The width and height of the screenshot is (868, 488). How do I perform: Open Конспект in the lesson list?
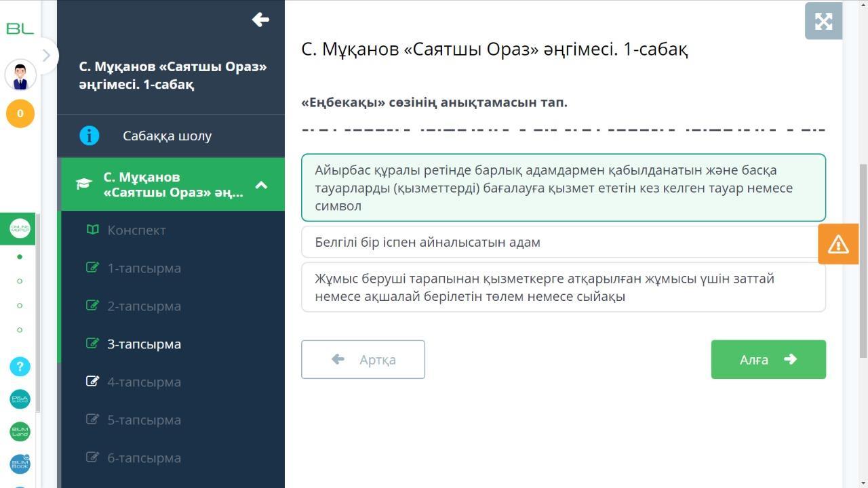pos(136,230)
